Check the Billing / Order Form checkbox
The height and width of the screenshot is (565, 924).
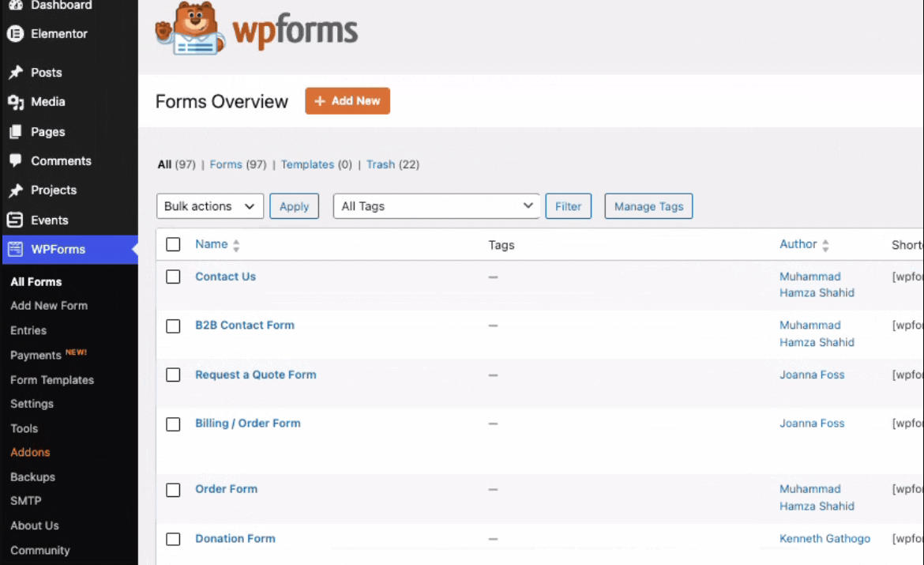point(173,424)
